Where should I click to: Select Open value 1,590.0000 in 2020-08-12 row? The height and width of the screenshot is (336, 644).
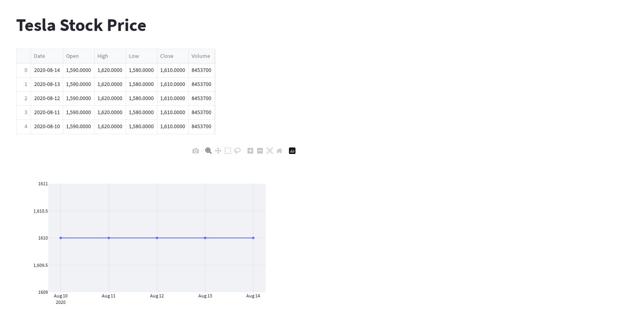78,98
